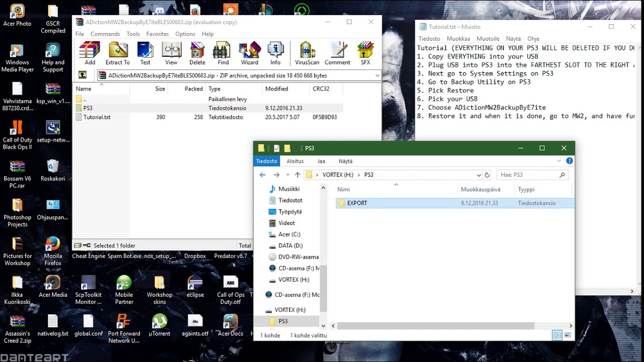The height and width of the screenshot is (362, 644).
Task: Select the highlighted PS3 navigation pane folder
Action: tap(283, 321)
